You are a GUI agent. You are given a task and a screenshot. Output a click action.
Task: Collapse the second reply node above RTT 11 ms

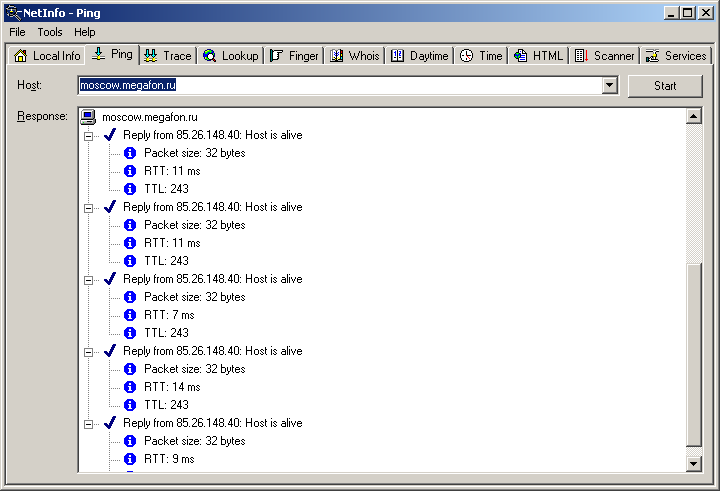pos(89,208)
